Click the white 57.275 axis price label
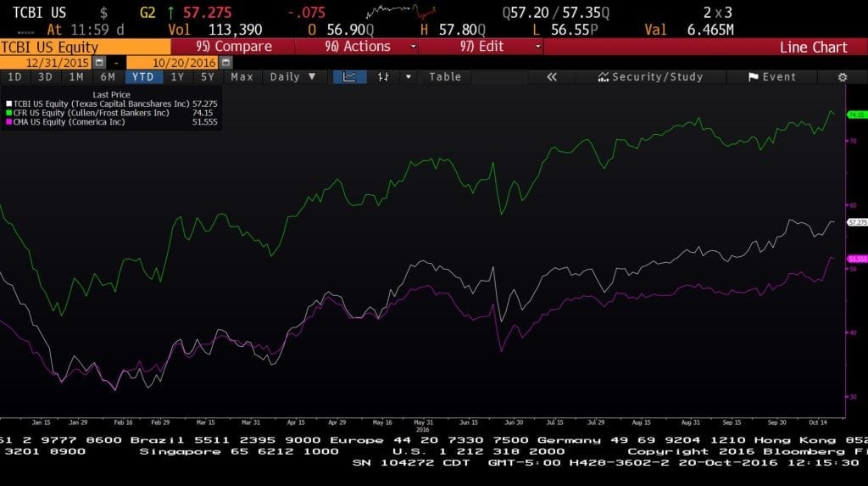868x486 pixels. pyautogui.click(x=857, y=222)
